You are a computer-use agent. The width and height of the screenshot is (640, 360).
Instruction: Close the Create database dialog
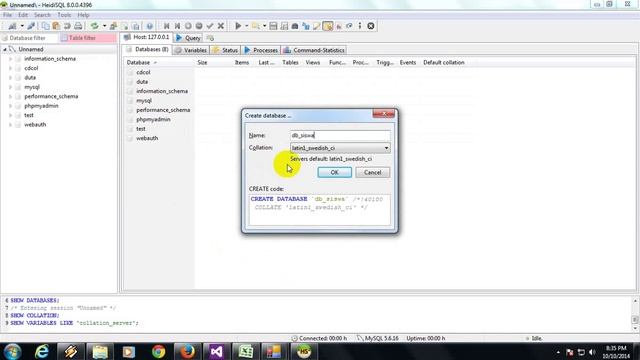tap(384, 114)
